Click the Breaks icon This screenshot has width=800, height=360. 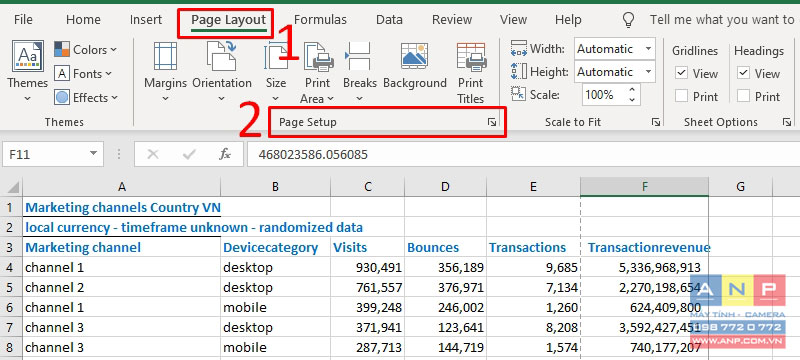pos(359,56)
